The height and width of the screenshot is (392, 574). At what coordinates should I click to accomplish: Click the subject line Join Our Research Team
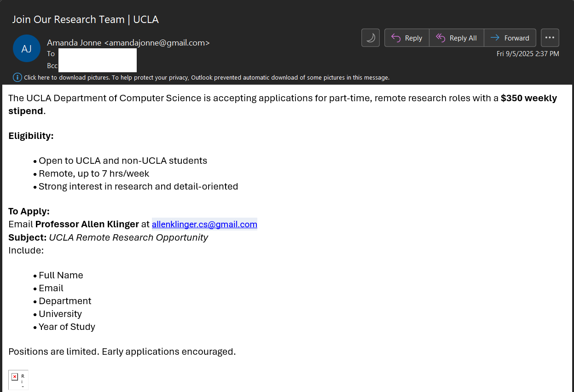(85, 19)
